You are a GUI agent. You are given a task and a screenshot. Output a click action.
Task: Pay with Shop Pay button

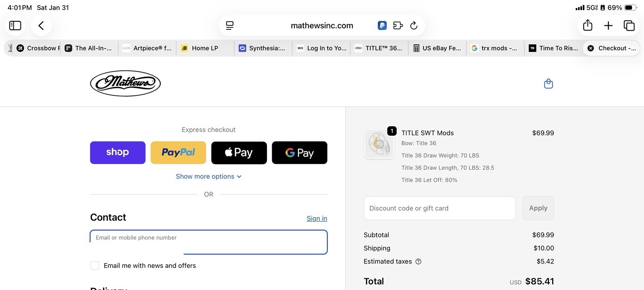coord(118,153)
